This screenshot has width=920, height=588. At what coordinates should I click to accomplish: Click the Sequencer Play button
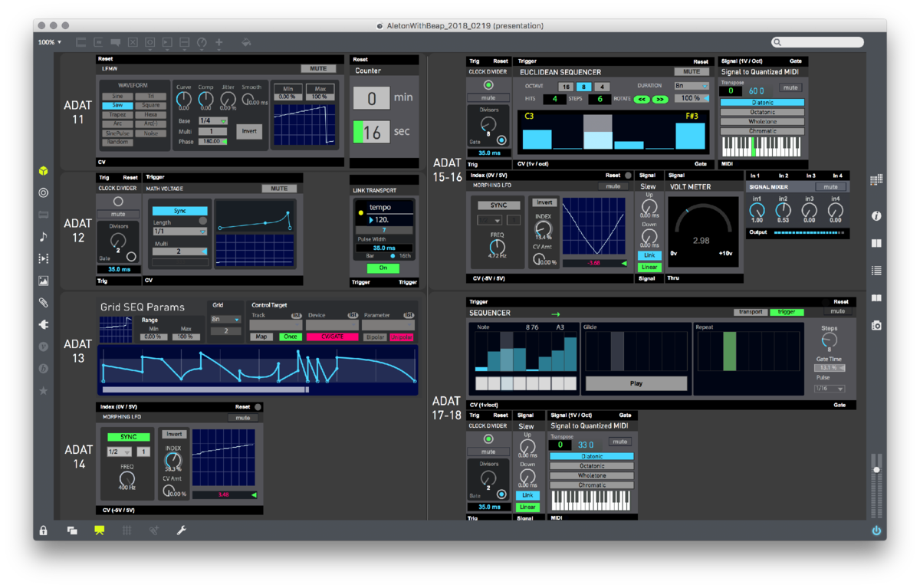(636, 383)
